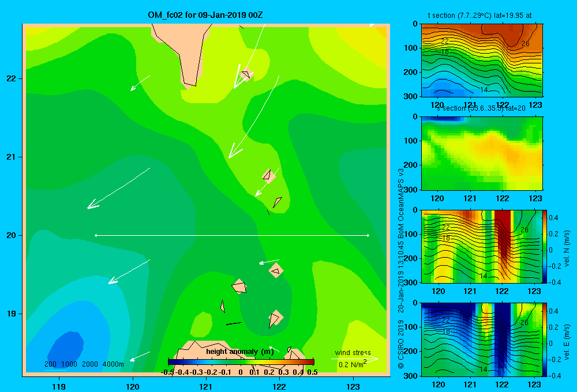Click latitude label 22 on main map
Screen dimensions: 577x392
[11, 79]
